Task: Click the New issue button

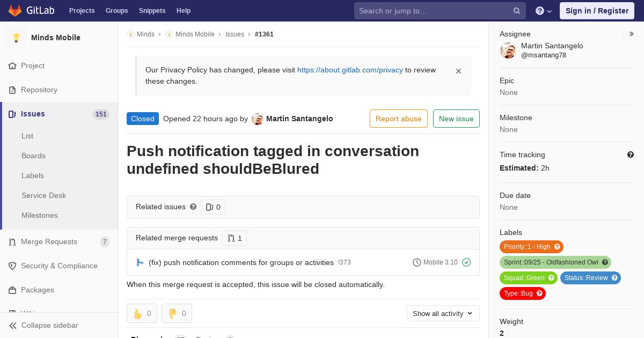Action: click(x=456, y=119)
